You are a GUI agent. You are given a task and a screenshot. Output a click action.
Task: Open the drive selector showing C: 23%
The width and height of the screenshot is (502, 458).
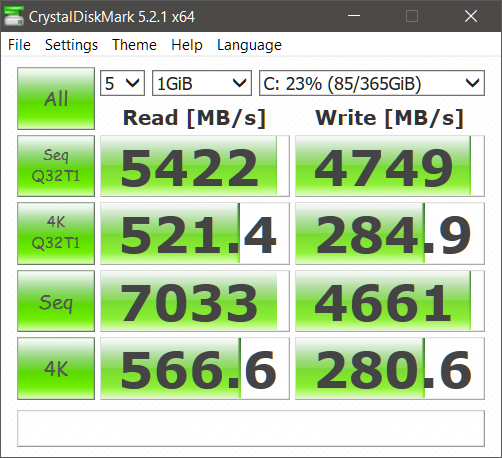point(372,83)
